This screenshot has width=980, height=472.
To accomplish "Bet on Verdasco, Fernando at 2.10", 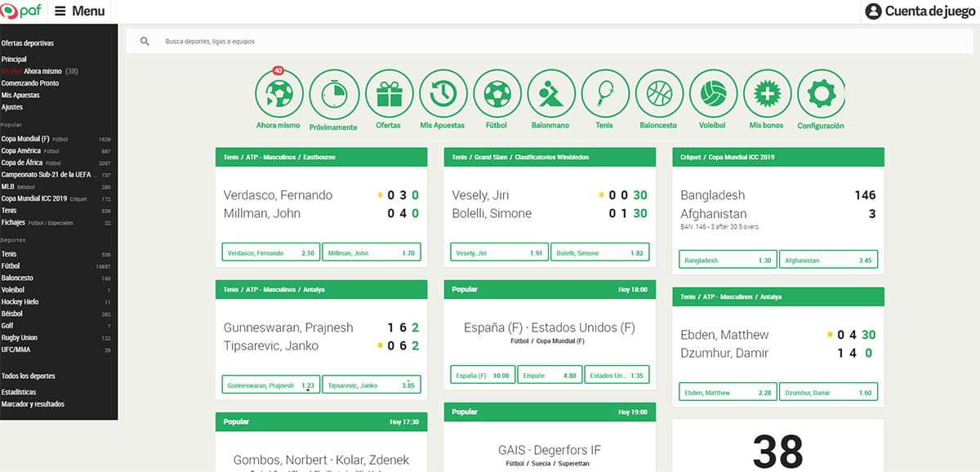I will [271, 253].
